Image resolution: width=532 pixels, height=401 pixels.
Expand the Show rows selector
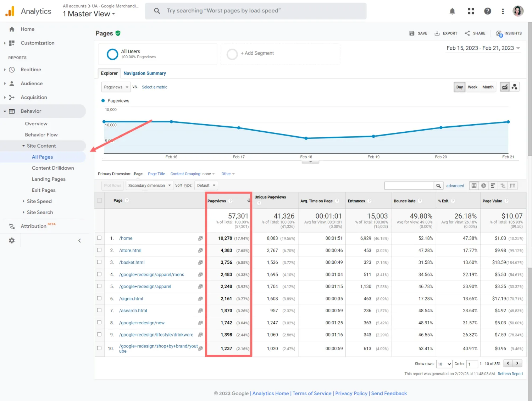(x=444, y=364)
